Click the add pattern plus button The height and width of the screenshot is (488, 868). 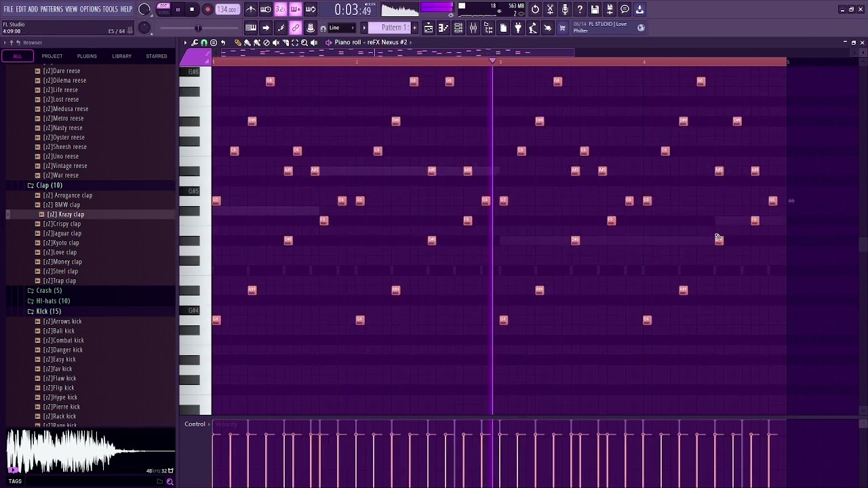pos(414,28)
